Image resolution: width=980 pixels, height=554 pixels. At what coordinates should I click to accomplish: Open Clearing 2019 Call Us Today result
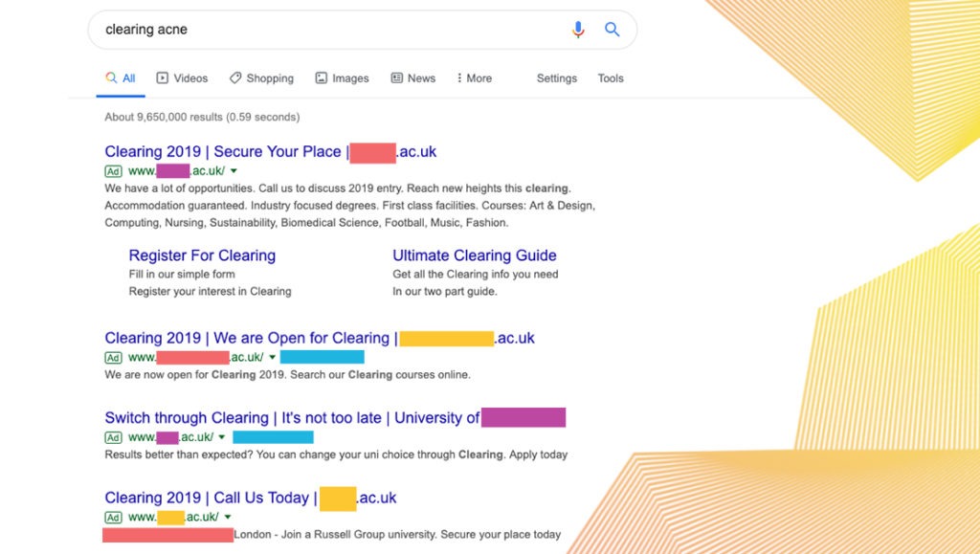[x=251, y=498]
